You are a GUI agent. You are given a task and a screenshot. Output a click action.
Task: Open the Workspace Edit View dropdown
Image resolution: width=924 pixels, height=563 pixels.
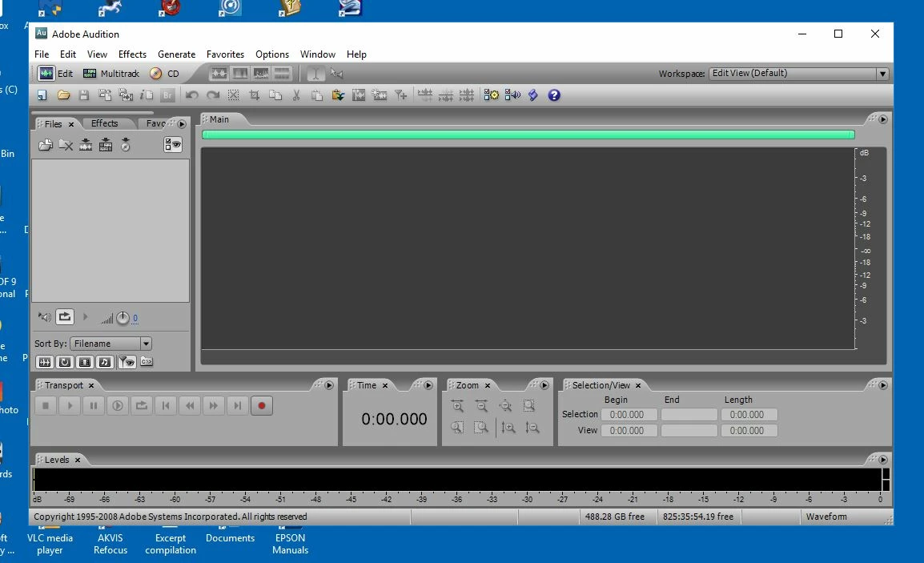pyautogui.click(x=798, y=74)
